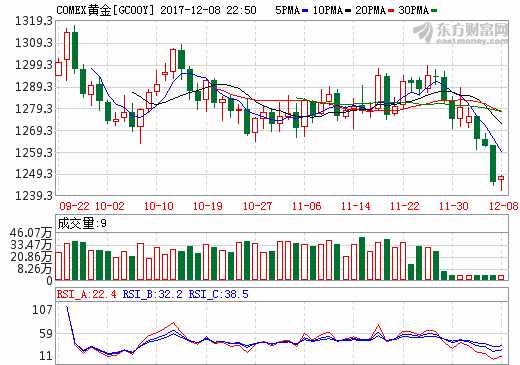Click the 20PMA legend label

371,10
